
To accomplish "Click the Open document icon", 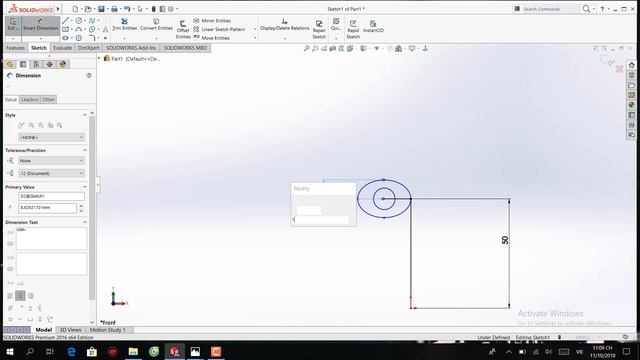I will coord(88,9).
